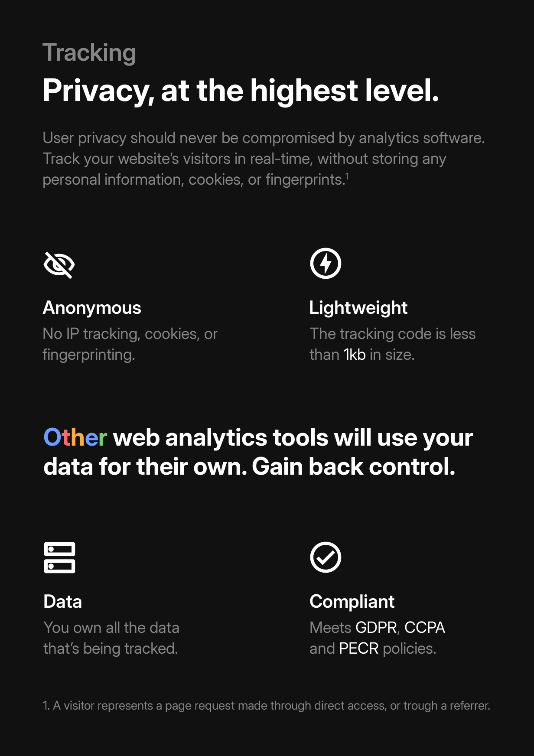Click the crossed-out eye Anonymous icon
The height and width of the screenshot is (756, 534).
click(x=59, y=264)
